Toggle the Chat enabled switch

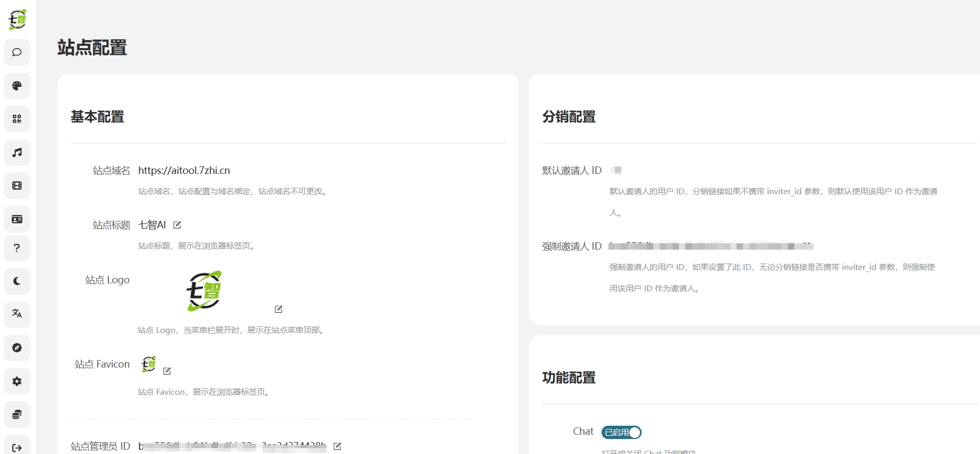pyautogui.click(x=621, y=432)
